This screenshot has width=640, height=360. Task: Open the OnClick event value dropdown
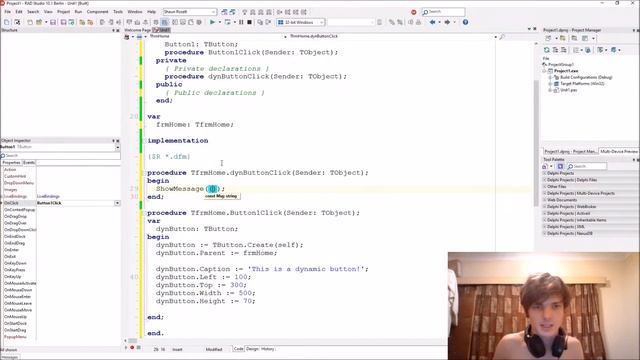(x=117, y=203)
